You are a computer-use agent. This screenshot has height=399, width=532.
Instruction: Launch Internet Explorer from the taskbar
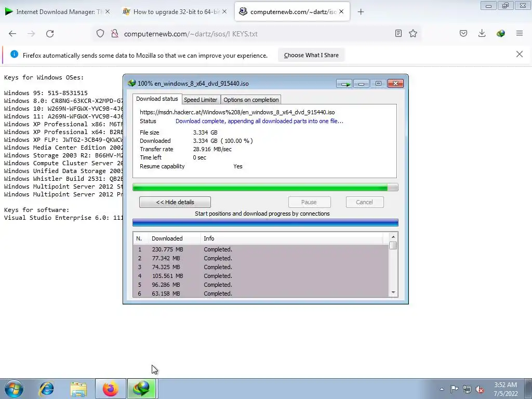click(46, 389)
